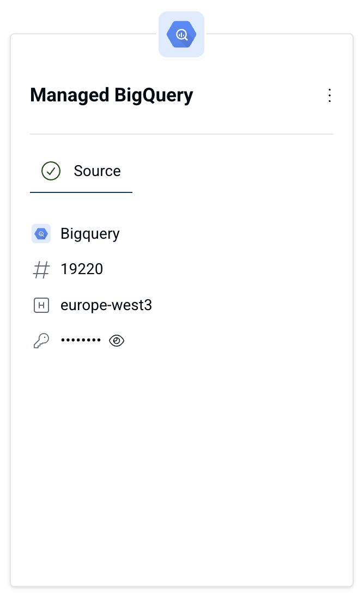Click the Bigquery type label
The image size is (364, 605).
click(90, 234)
